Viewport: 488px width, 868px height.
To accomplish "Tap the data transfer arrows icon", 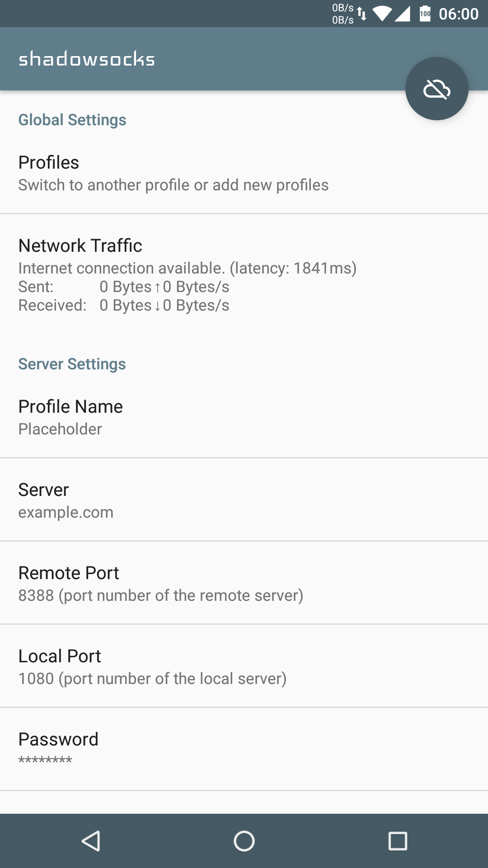I will pyautogui.click(x=361, y=14).
